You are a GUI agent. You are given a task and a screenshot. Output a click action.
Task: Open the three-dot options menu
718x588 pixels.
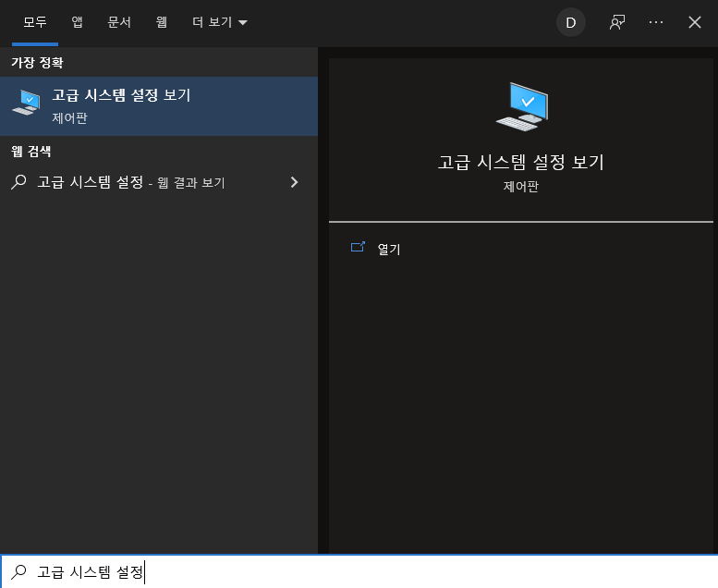656,22
